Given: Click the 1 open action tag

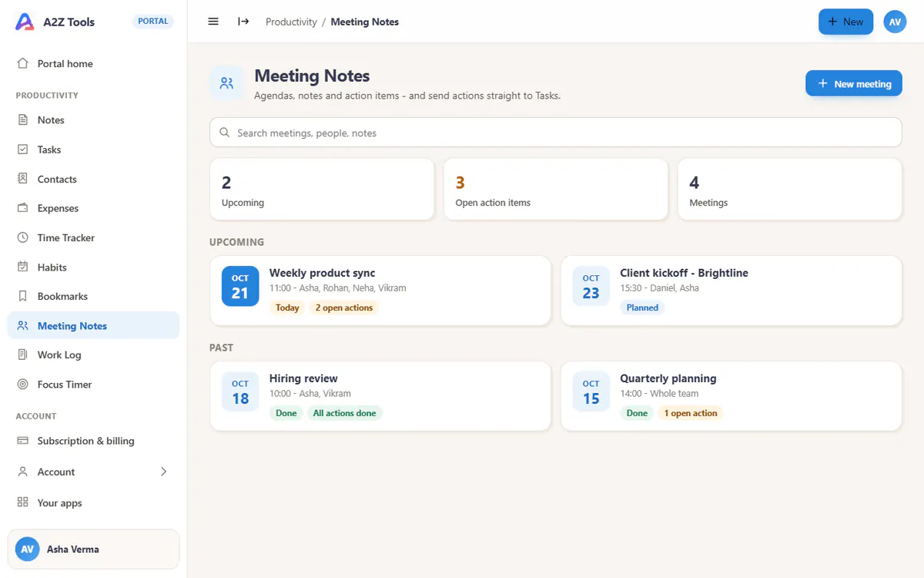Looking at the screenshot, I should pos(691,413).
